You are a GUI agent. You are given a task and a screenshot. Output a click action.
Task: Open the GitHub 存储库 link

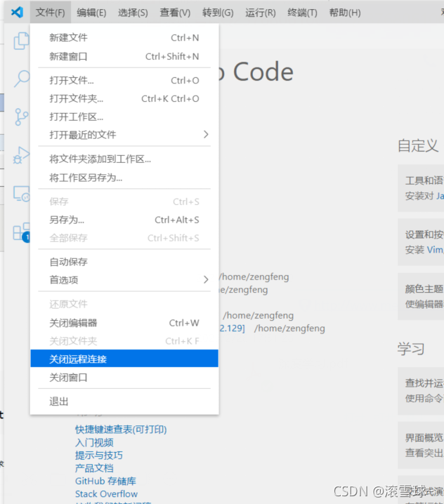click(105, 481)
